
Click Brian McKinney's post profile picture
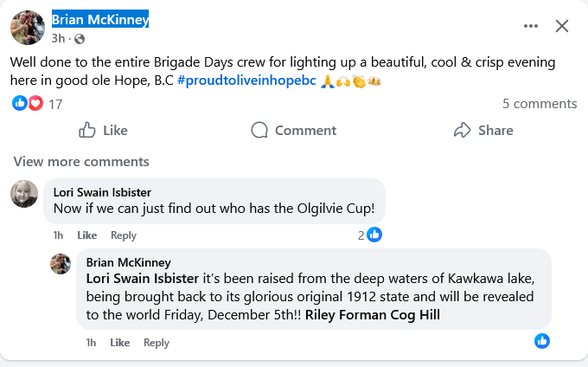[x=27, y=27]
